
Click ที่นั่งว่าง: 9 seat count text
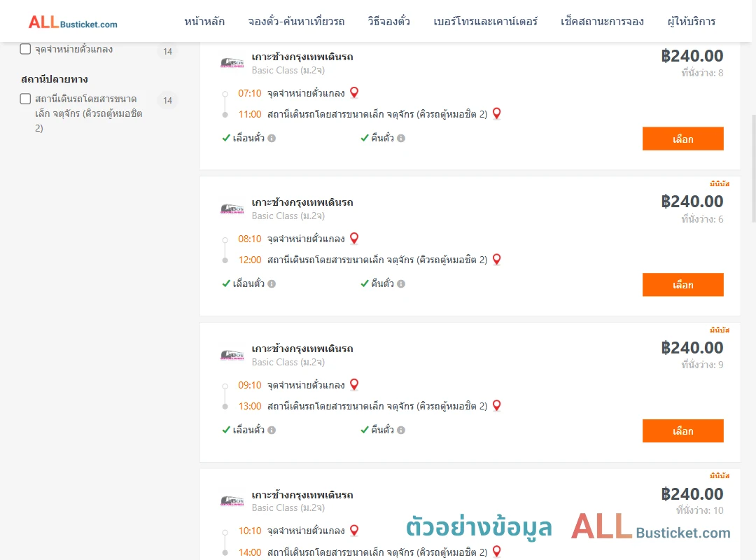(702, 365)
